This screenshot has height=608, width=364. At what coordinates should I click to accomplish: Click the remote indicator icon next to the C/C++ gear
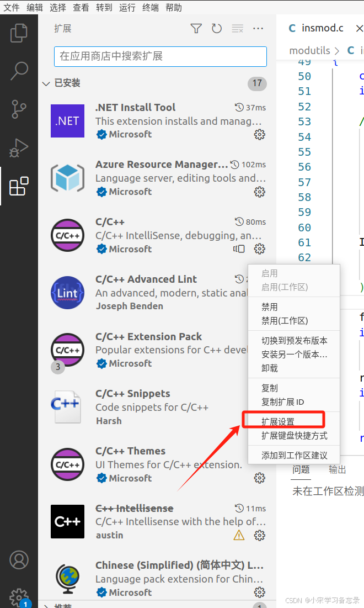pyautogui.click(x=239, y=249)
